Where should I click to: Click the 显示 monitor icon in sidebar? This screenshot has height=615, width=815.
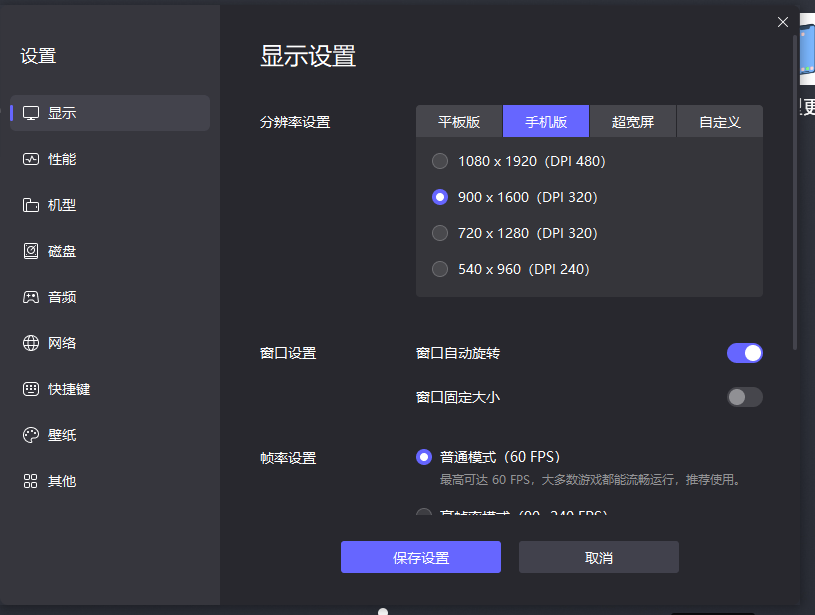[x=31, y=113]
